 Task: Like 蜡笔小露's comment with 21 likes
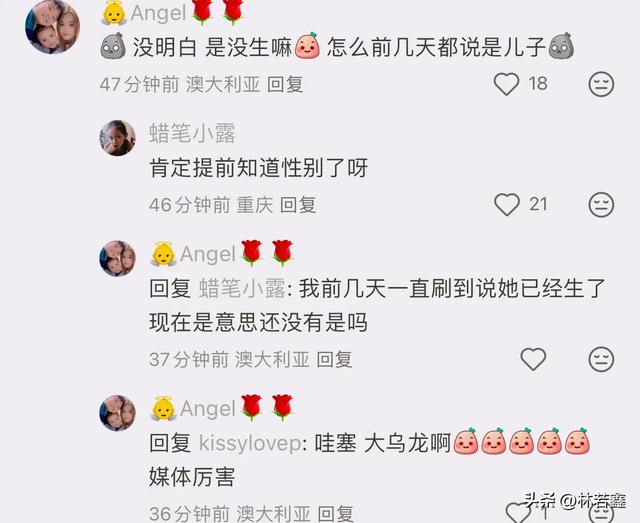click(x=507, y=204)
